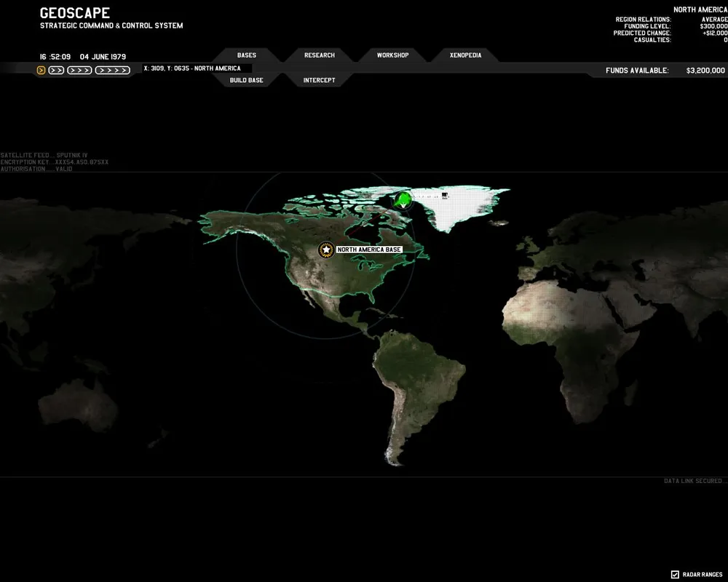Click the Authorisation Valid text line
Viewport: 728px width, 582px height.
click(36, 169)
